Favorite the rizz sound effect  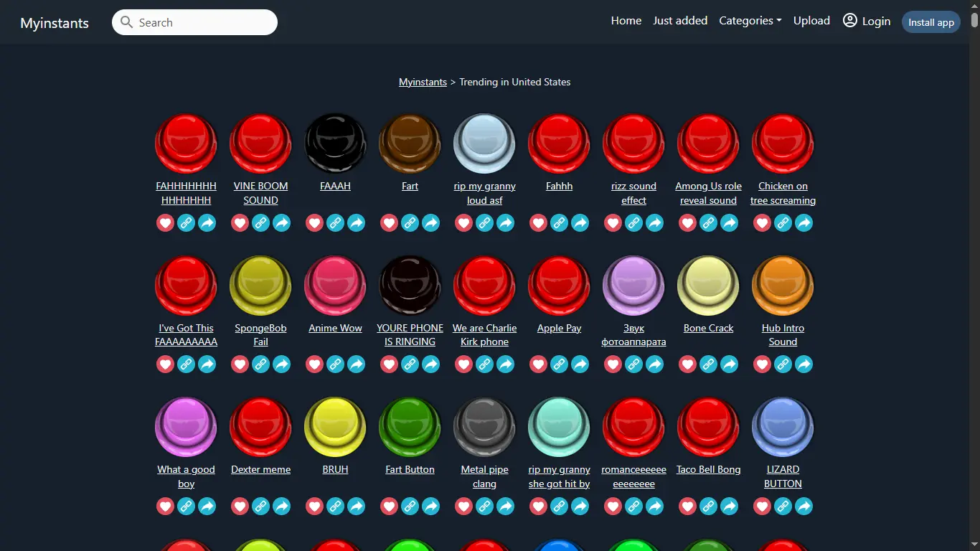pyautogui.click(x=613, y=223)
